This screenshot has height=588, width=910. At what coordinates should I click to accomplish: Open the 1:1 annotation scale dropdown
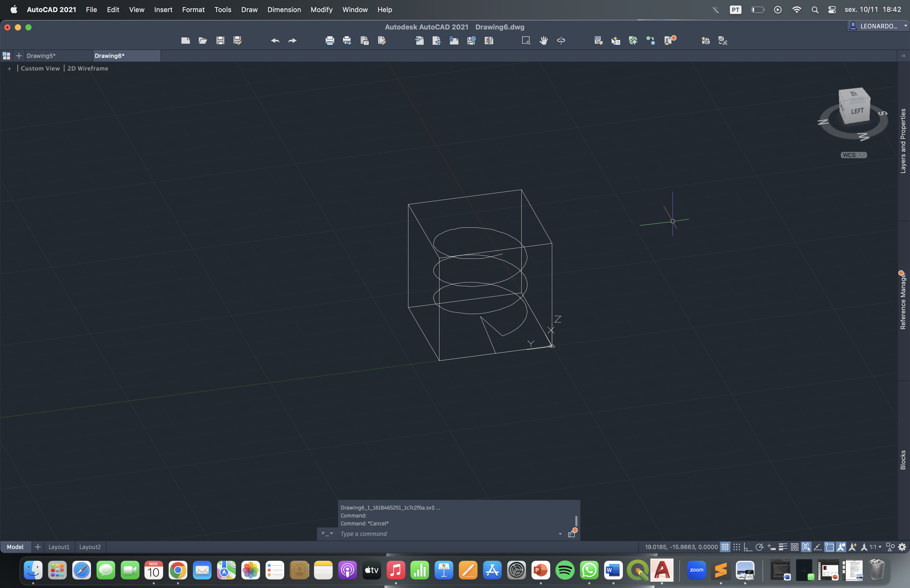point(875,547)
